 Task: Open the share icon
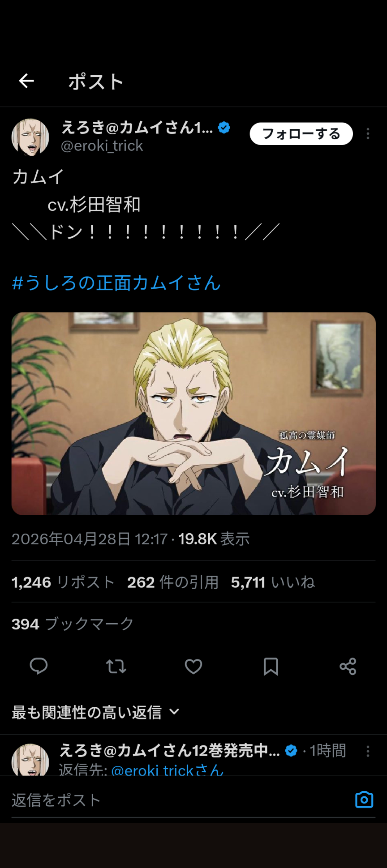pos(348,666)
